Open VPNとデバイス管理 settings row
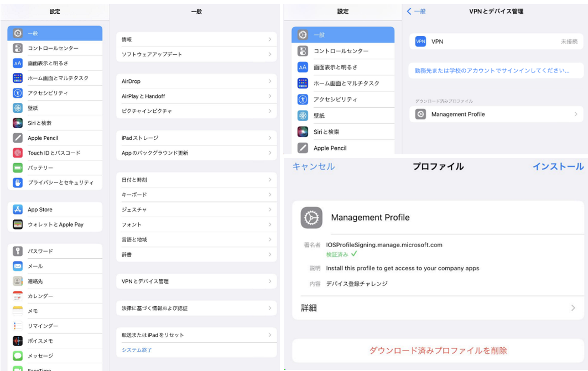 [x=196, y=281]
